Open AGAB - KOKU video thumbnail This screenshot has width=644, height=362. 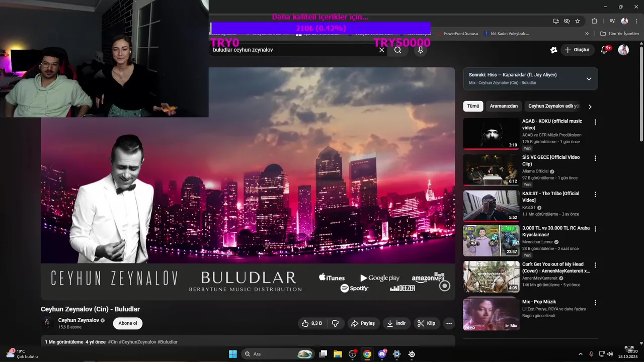[x=491, y=134]
